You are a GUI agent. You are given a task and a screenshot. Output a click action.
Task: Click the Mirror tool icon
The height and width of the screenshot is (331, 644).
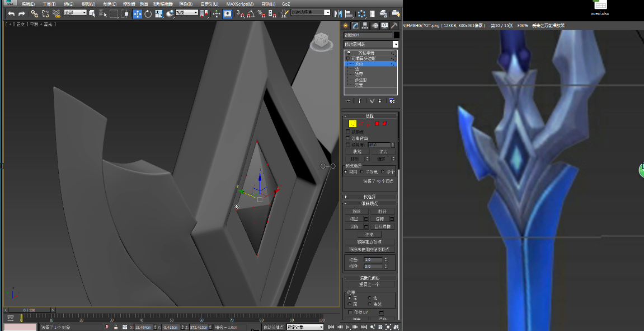[339, 13]
